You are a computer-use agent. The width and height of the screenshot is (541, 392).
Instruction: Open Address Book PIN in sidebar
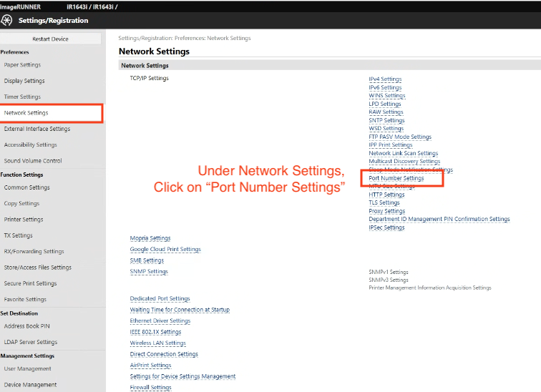[26, 326]
